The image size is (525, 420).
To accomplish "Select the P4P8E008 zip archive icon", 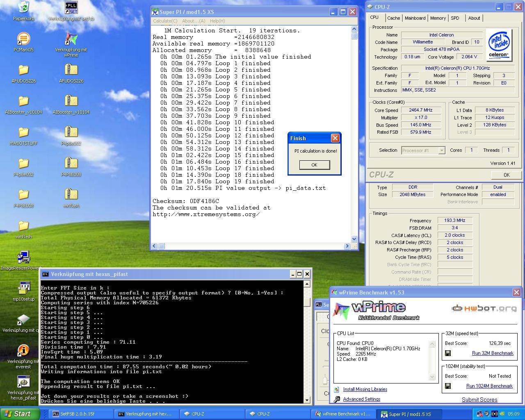I will pos(71,163).
